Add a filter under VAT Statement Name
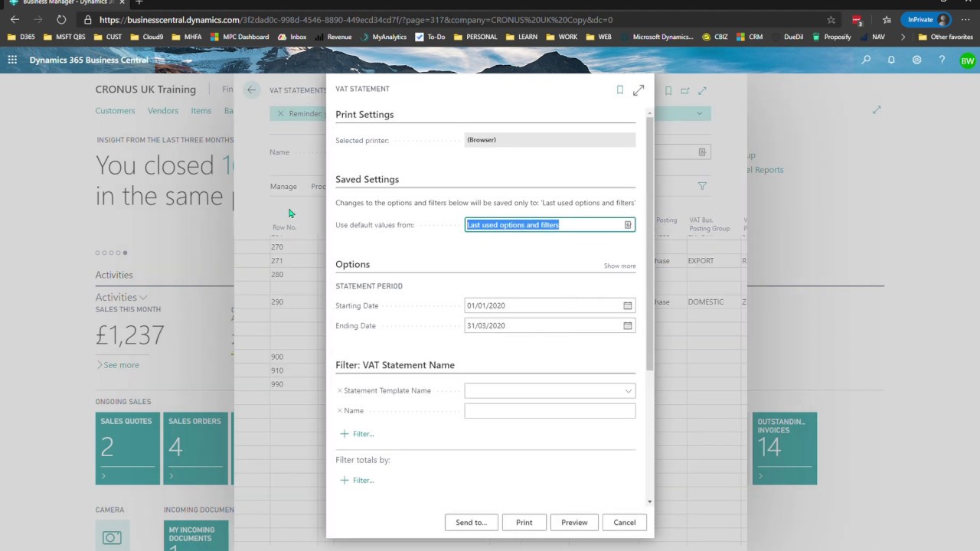The height and width of the screenshot is (551, 980). tap(357, 434)
